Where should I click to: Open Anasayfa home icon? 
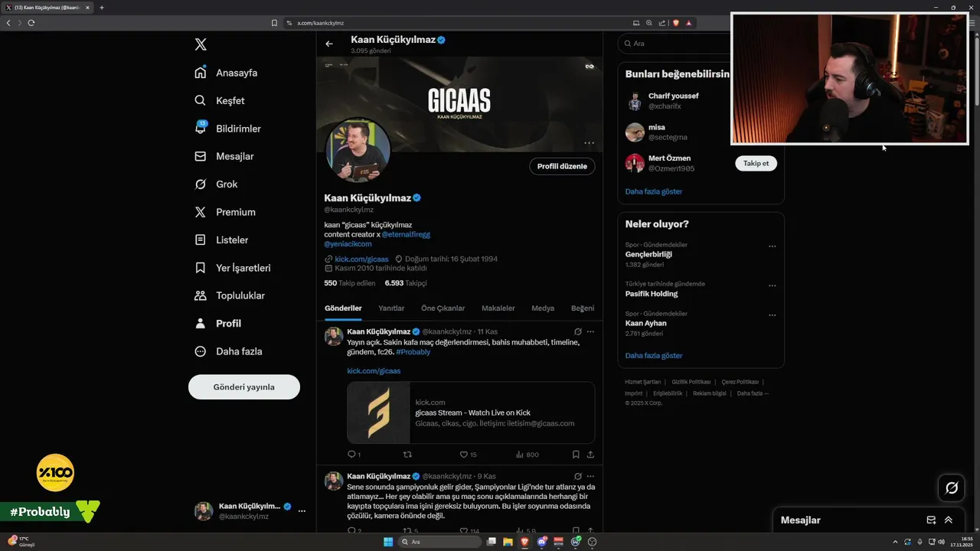201,73
